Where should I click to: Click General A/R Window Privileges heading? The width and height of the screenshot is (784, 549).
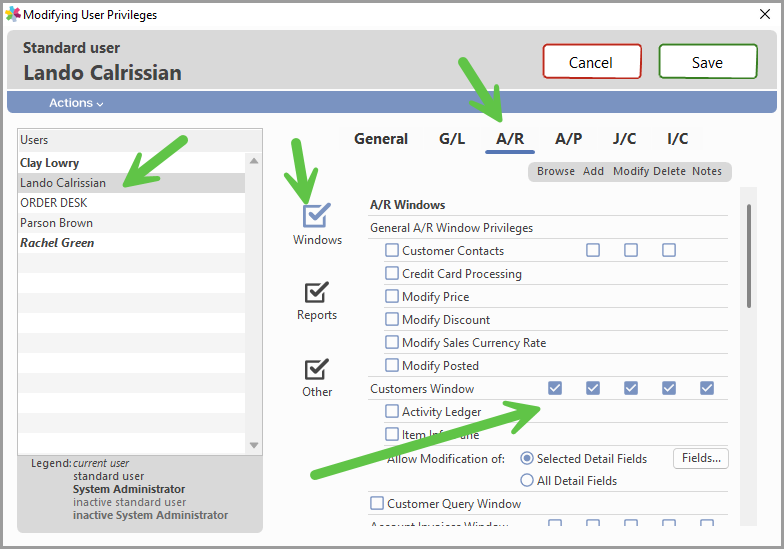452,228
